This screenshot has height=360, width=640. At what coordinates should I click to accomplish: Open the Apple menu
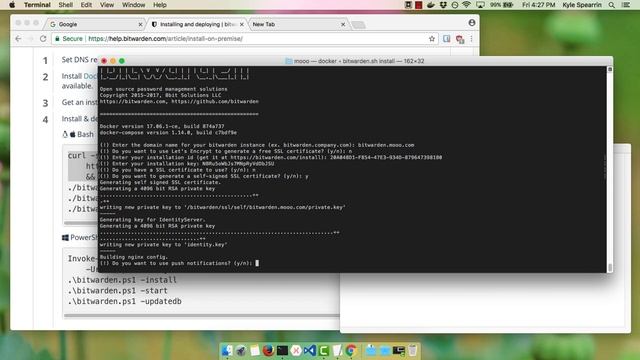12,5
